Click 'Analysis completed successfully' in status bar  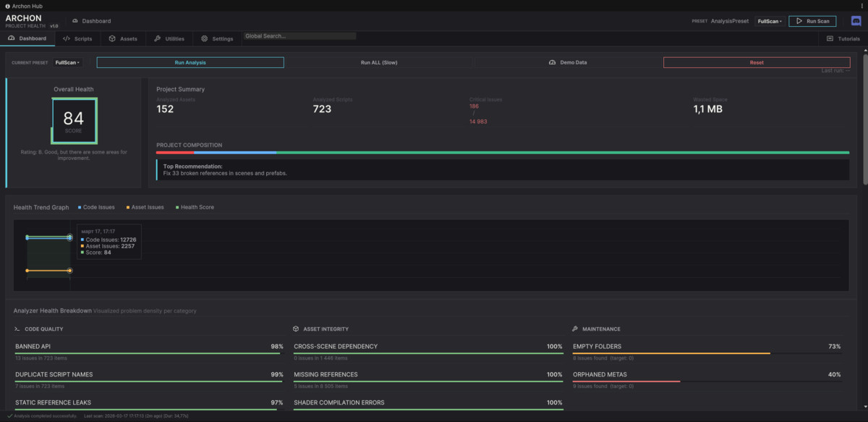click(45, 416)
